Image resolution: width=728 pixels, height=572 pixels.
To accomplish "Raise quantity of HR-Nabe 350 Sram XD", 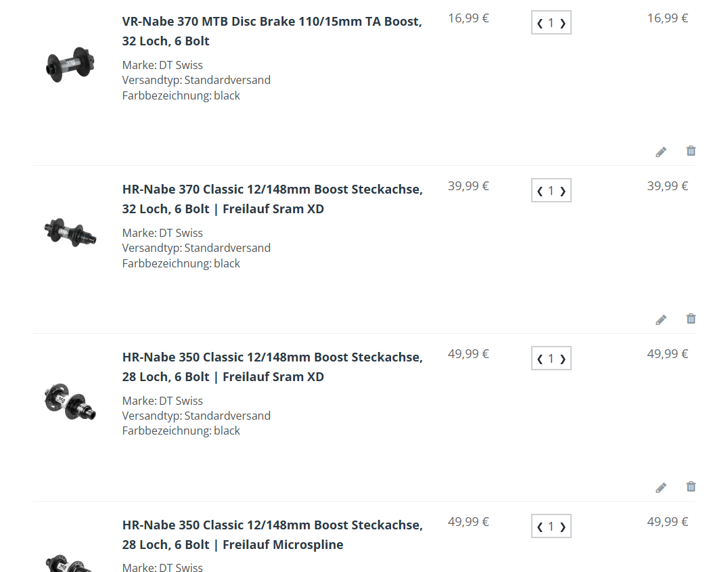I will (563, 359).
